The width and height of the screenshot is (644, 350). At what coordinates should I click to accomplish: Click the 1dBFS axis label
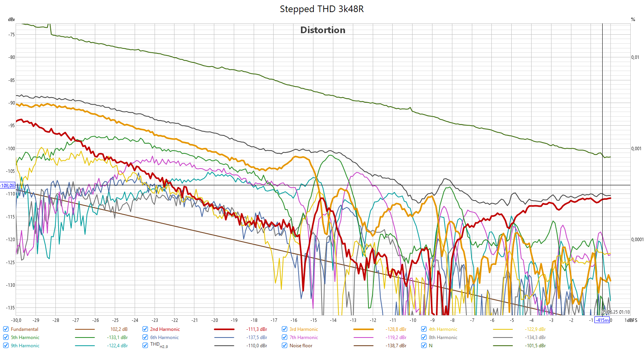pos(631,320)
